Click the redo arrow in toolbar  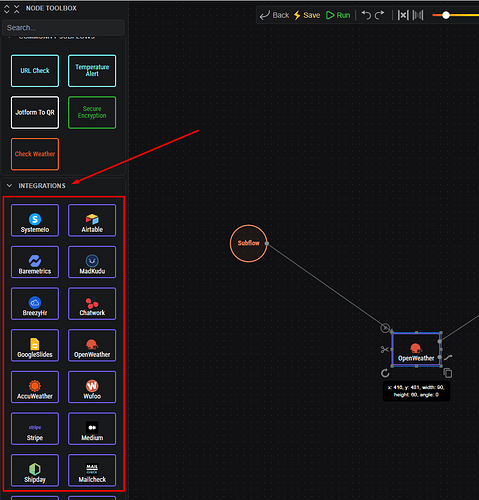[x=380, y=15]
